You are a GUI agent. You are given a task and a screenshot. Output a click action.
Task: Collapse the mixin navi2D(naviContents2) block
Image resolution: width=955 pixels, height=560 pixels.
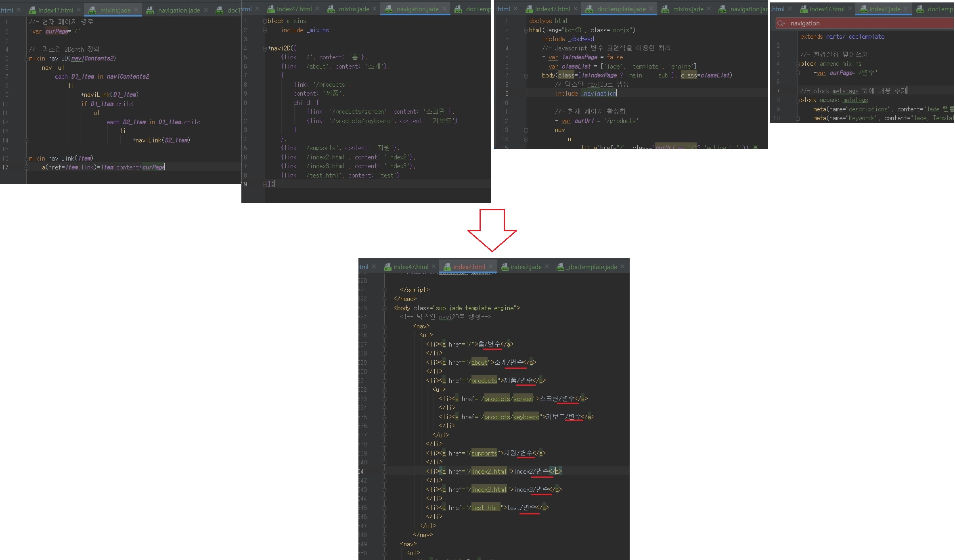pos(26,59)
